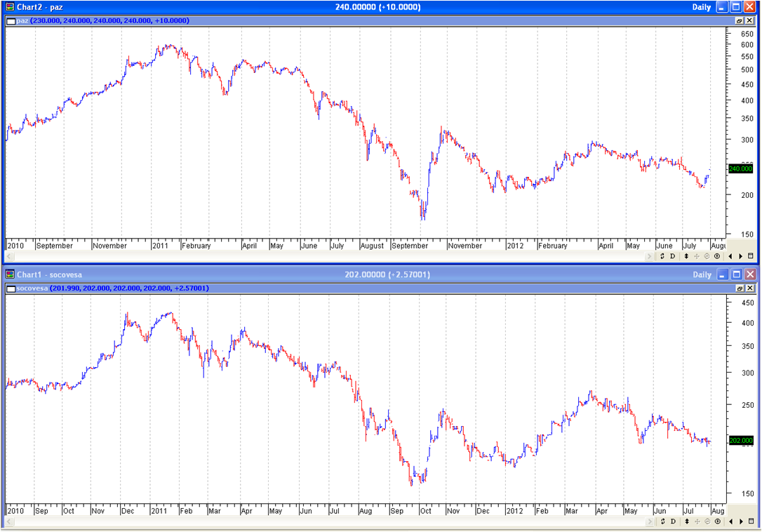This screenshot has width=762, height=532.
Task: Click the zoom out icon in paz chart
Action: click(707, 256)
